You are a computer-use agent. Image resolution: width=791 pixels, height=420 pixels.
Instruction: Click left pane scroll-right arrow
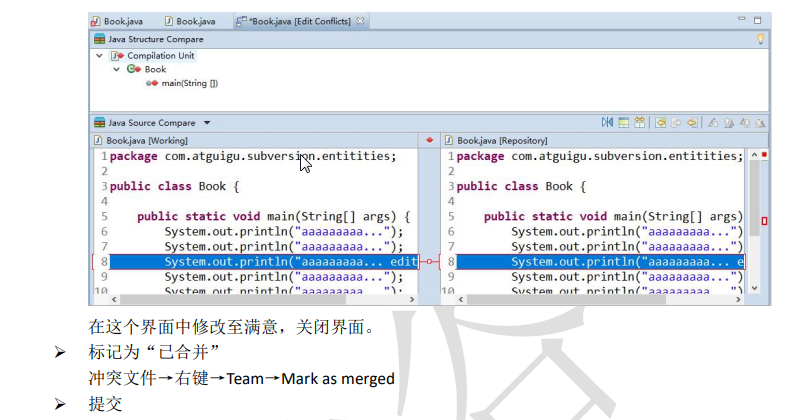(x=412, y=299)
